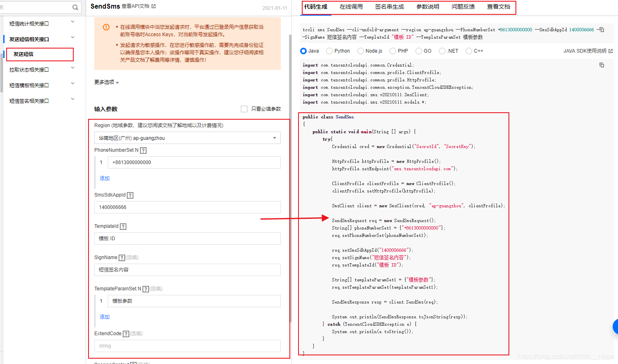Click the 2021-01-11 version date
This screenshot has width=618, height=364.
(x=275, y=8)
